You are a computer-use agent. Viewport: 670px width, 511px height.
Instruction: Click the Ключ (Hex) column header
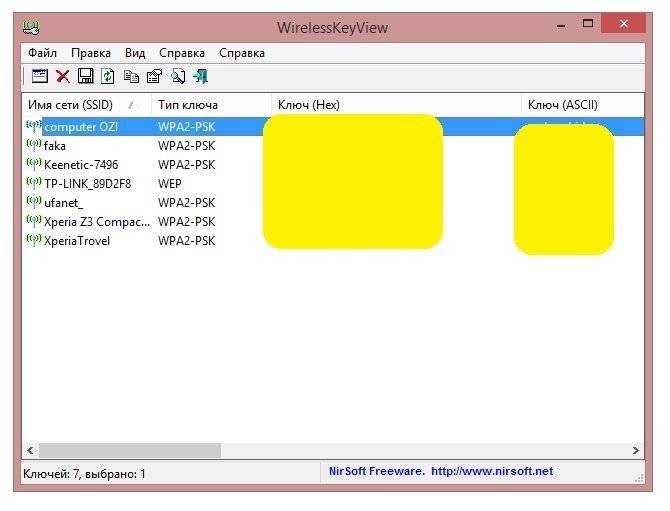point(396,105)
